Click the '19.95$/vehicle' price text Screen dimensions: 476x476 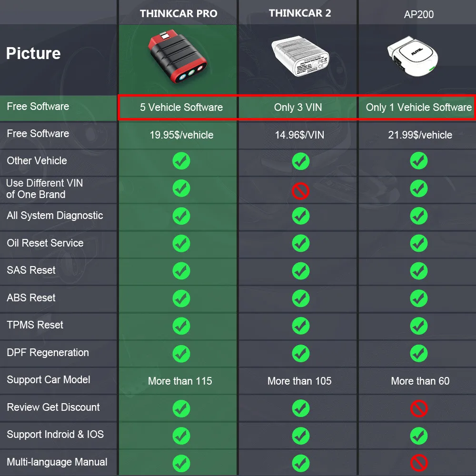181,135
